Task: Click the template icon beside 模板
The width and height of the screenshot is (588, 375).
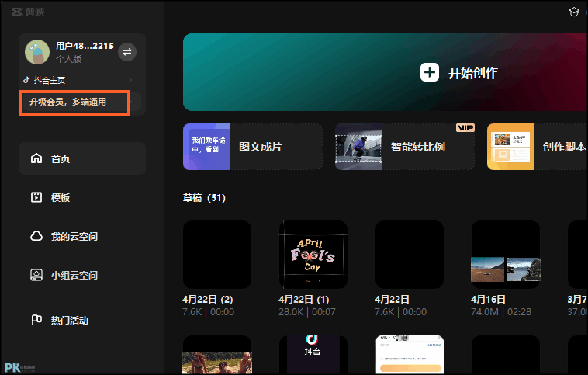Action: [x=36, y=197]
